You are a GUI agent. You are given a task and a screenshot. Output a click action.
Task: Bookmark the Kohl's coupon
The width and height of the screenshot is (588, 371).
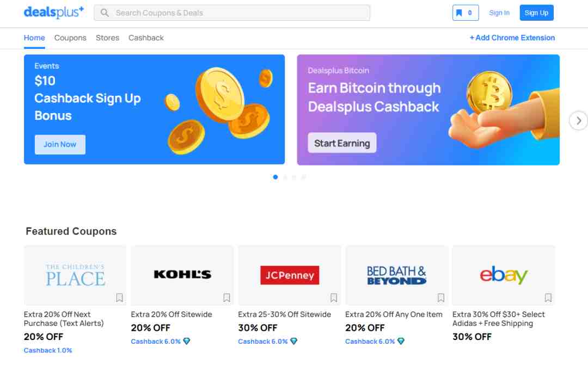226,298
